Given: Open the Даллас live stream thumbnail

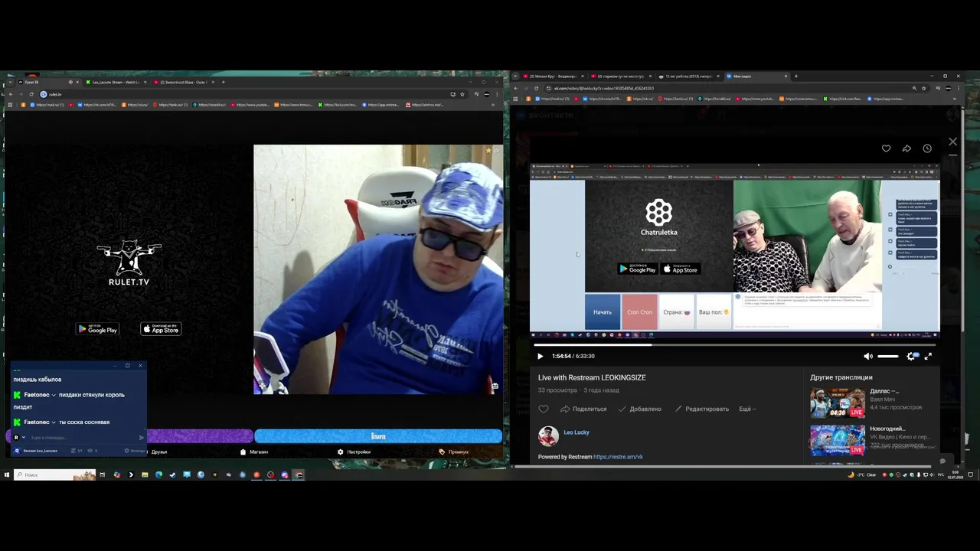Looking at the screenshot, I should click(838, 403).
